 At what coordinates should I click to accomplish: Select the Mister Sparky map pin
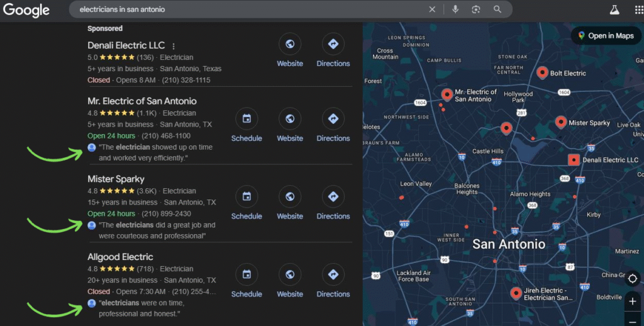coord(560,123)
